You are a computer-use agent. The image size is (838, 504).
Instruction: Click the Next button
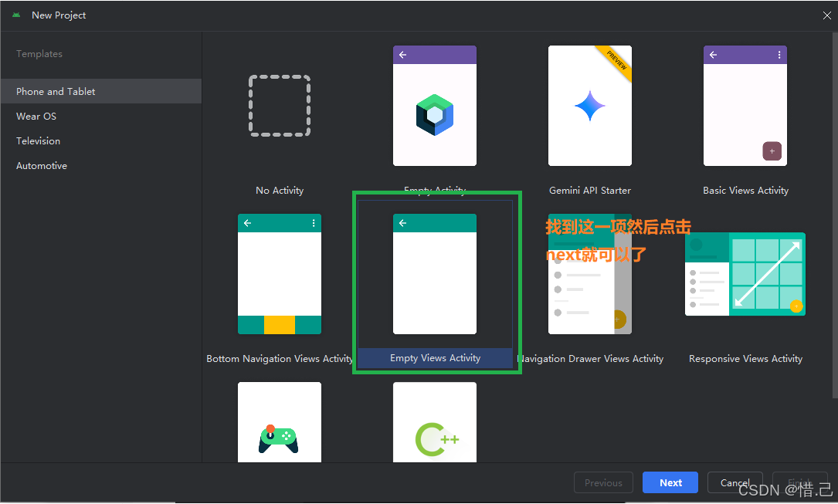670,482
